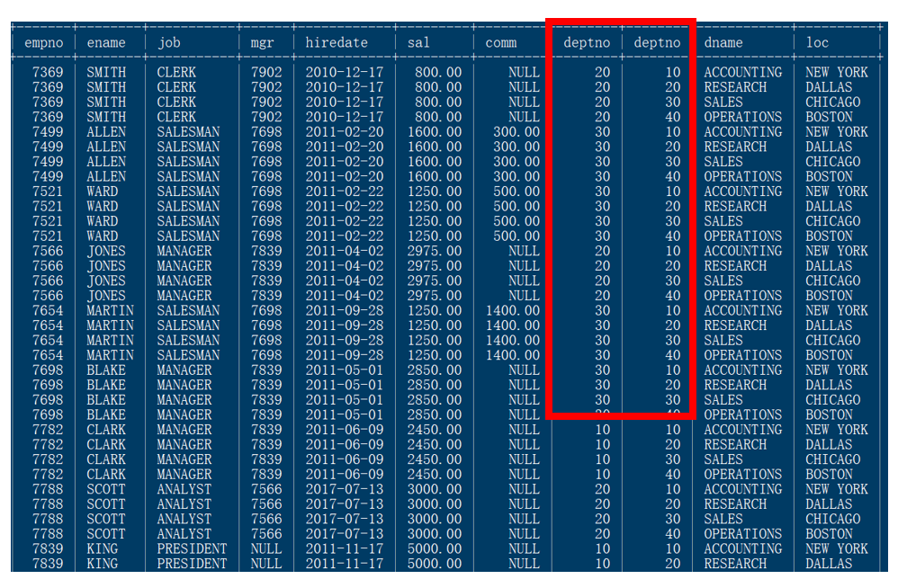
Task: Select 2011-02-20 in ALLEN's CHICAGO row
Action: click(x=345, y=162)
